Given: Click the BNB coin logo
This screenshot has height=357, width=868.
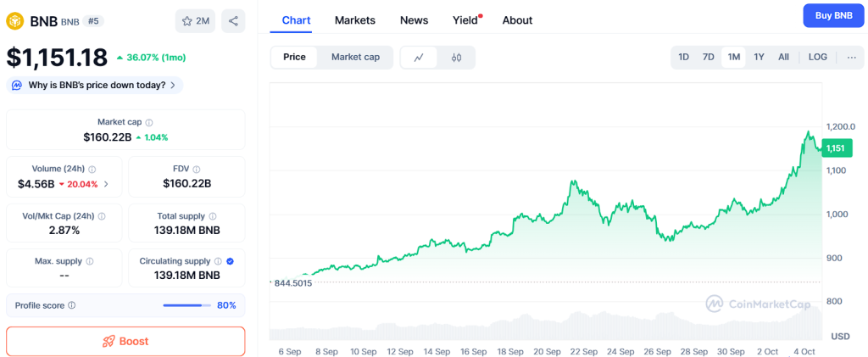Looking at the screenshot, I should click(x=14, y=21).
